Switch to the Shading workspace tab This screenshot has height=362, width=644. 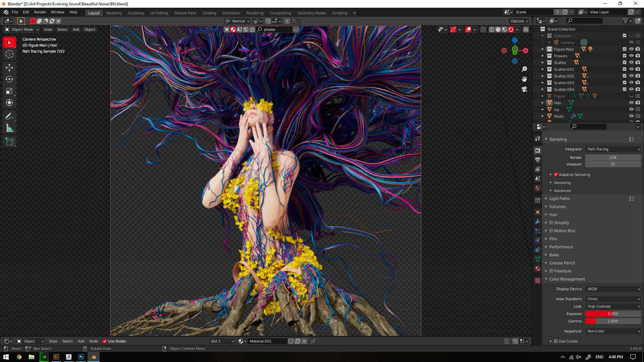coord(209,13)
